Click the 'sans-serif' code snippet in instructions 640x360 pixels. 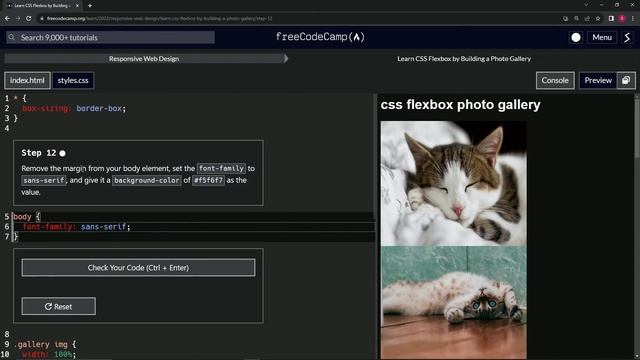44,180
